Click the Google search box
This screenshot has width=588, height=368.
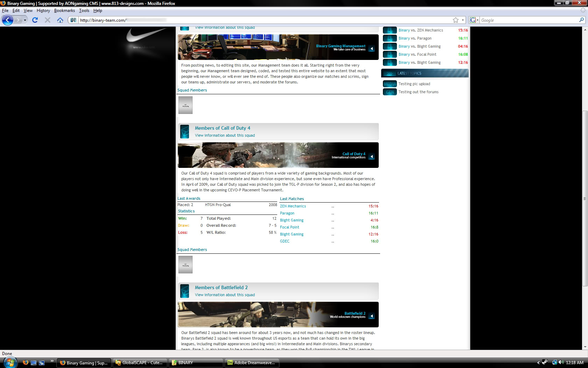pyautogui.click(x=529, y=20)
